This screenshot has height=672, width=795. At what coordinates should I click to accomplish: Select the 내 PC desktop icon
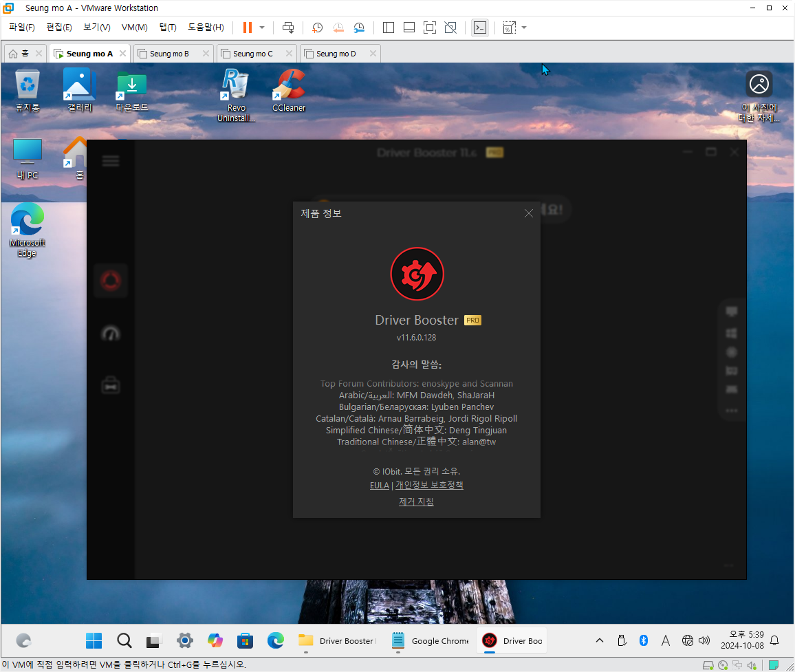tap(28, 158)
